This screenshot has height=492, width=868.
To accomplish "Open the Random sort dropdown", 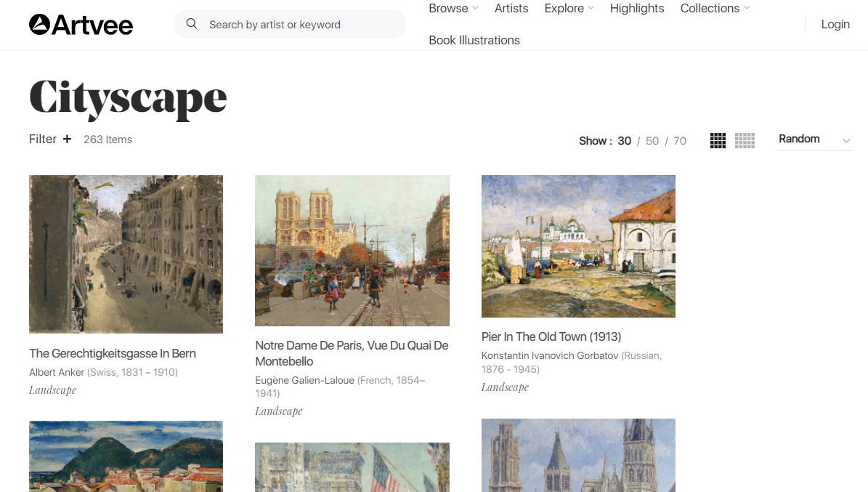I will pos(814,139).
